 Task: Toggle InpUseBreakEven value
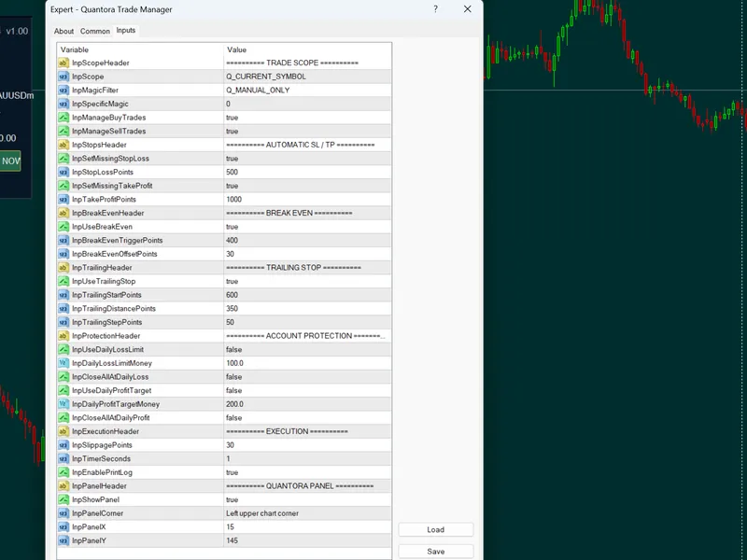(x=308, y=227)
